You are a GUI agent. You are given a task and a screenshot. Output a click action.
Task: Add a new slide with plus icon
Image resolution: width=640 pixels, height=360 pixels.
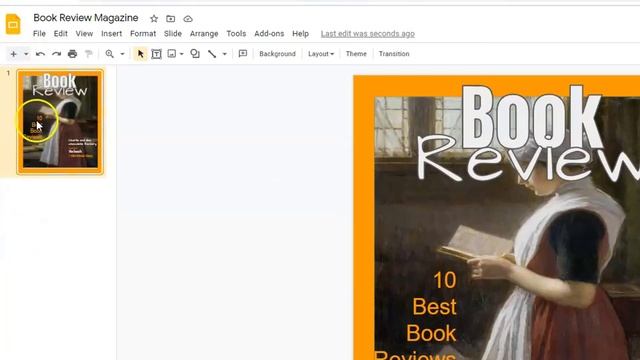(13, 54)
